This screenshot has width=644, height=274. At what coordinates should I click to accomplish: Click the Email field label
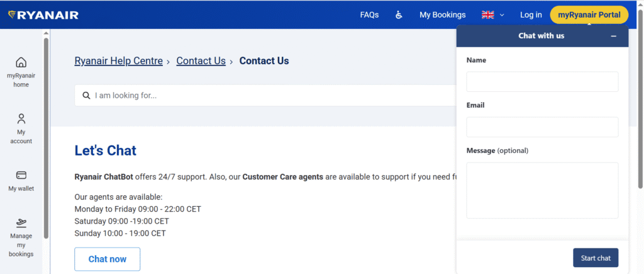pyautogui.click(x=475, y=105)
